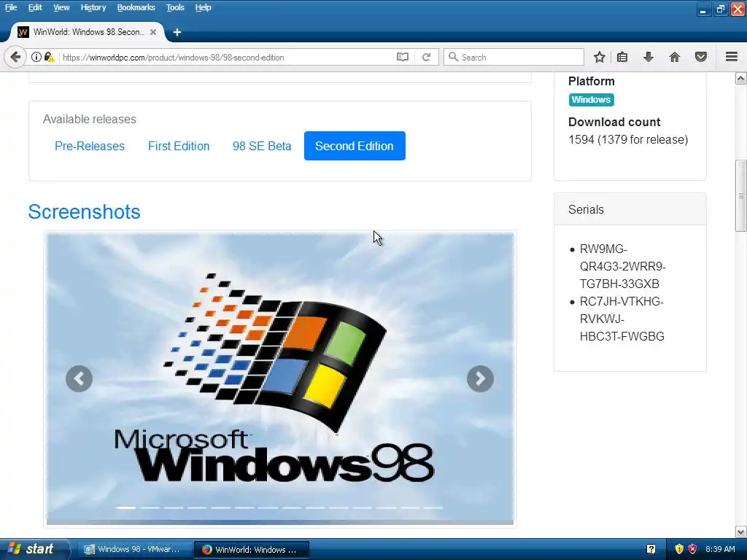Show next screenshot with right carousel arrow
747x560 pixels.
pyautogui.click(x=480, y=378)
